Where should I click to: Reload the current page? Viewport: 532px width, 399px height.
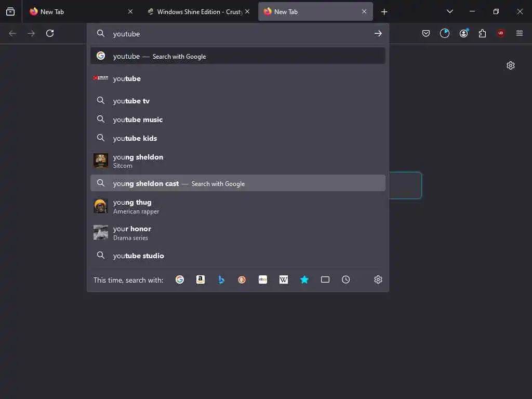click(x=50, y=33)
